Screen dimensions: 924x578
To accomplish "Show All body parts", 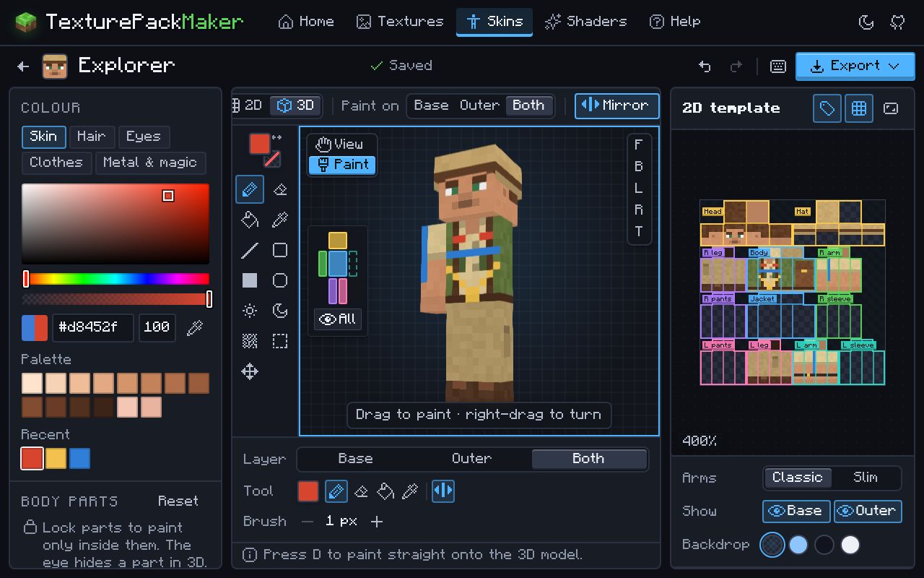I will coord(338,319).
